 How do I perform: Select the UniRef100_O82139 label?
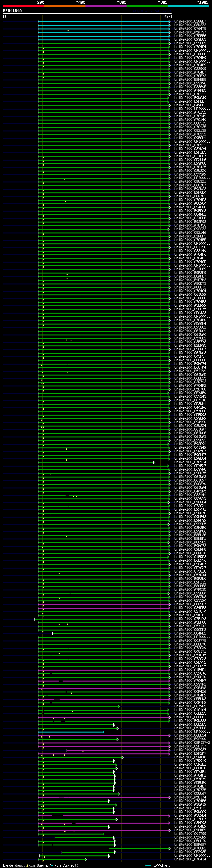(x=190, y=131)
